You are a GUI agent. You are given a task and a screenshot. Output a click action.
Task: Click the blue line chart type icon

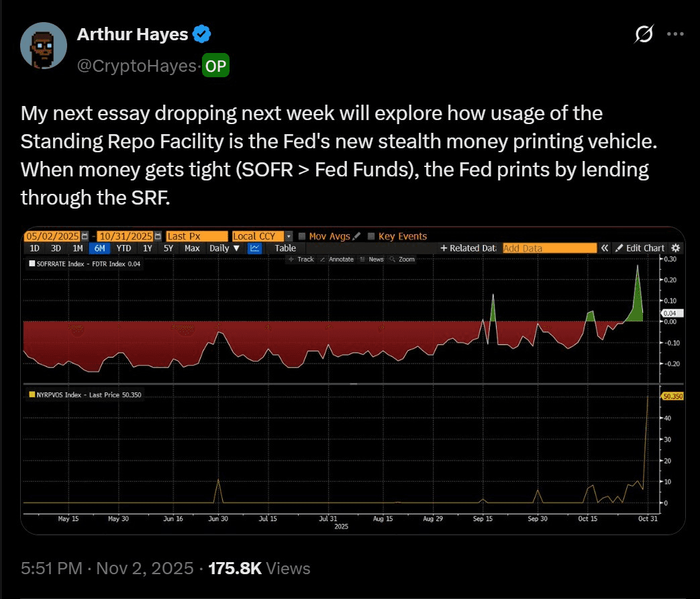coord(255,248)
